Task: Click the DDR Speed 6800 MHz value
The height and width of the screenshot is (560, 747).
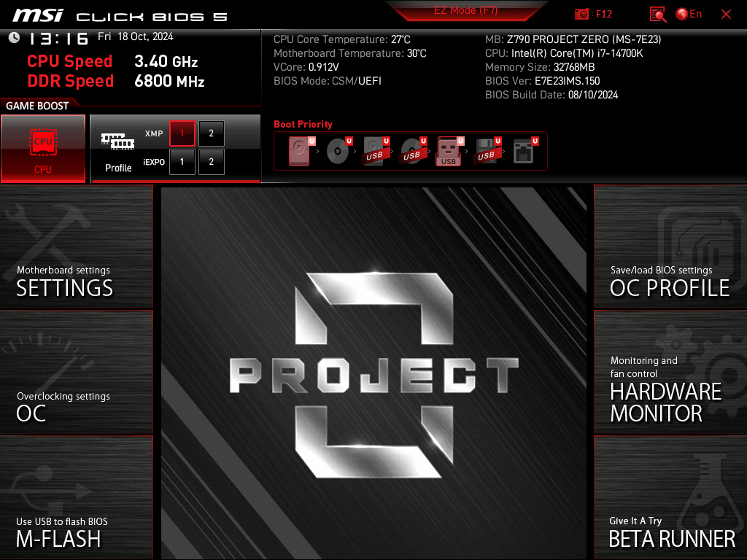Action: click(x=169, y=81)
